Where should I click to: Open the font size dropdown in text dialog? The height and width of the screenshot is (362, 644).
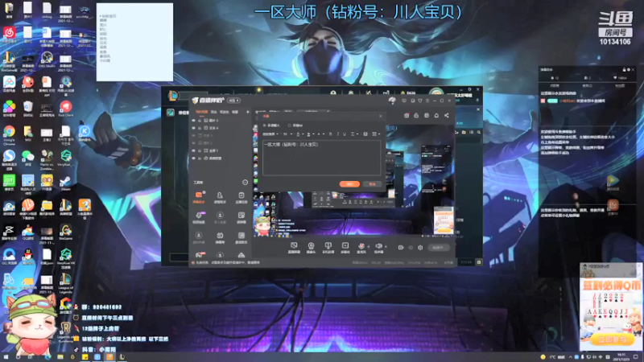(x=287, y=134)
